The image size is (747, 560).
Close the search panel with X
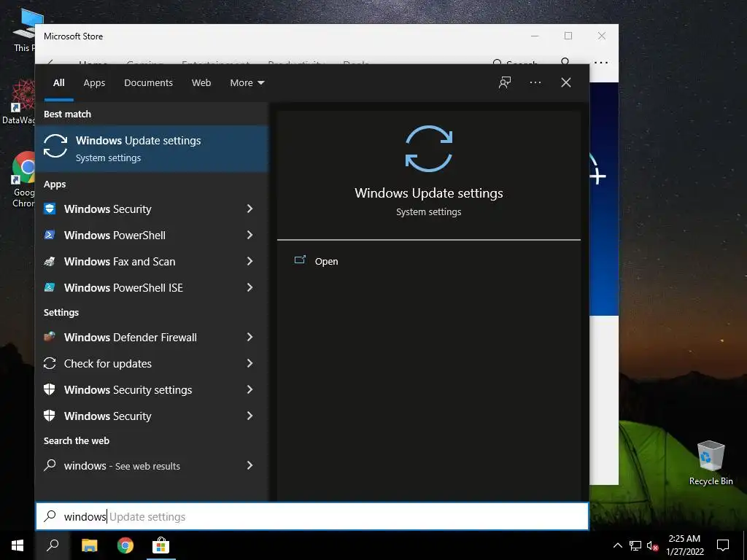click(566, 82)
